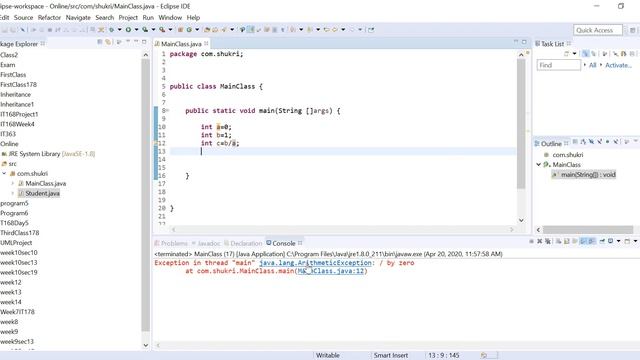Click Remove Launch in the Console toolbar
The width and height of the screenshot is (640, 360).
(x=540, y=241)
